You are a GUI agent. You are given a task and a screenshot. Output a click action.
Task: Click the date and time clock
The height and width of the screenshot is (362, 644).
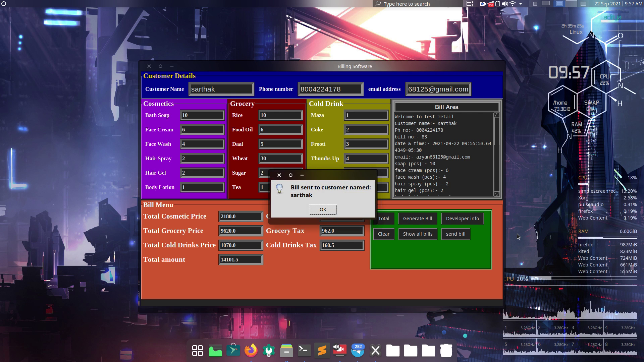pyautogui.click(x=618, y=4)
